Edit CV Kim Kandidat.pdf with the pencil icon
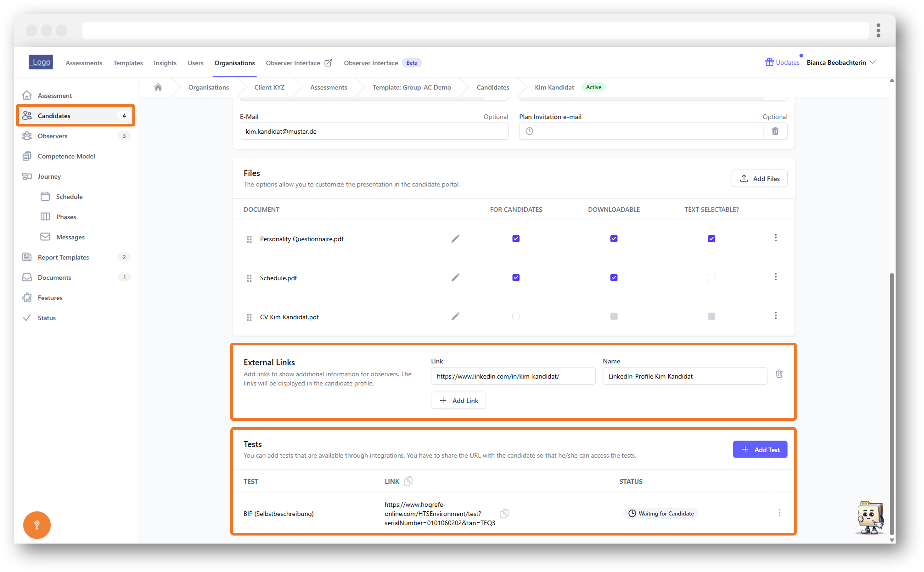This screenshot has width=924, height=572. (x=455, y=317)
